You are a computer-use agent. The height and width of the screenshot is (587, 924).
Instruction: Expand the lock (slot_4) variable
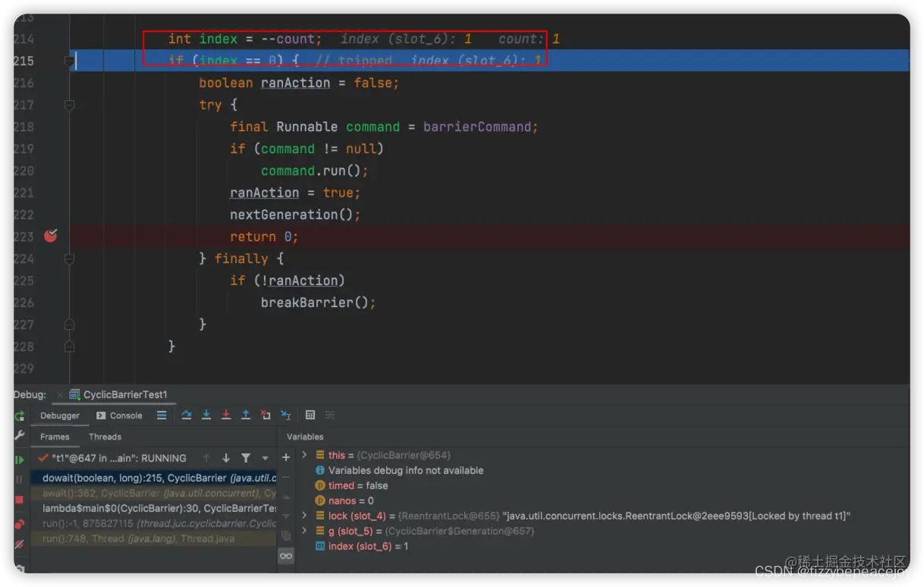tap(304, 516)
